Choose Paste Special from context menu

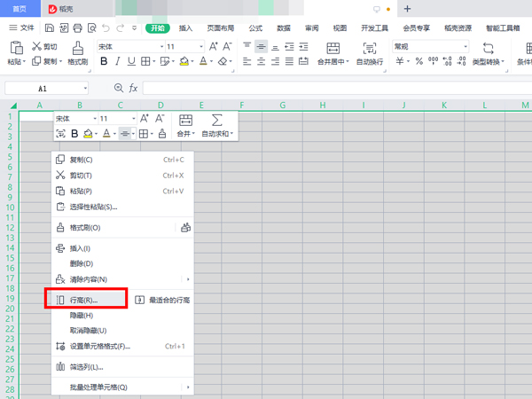[x=122, y=207]
